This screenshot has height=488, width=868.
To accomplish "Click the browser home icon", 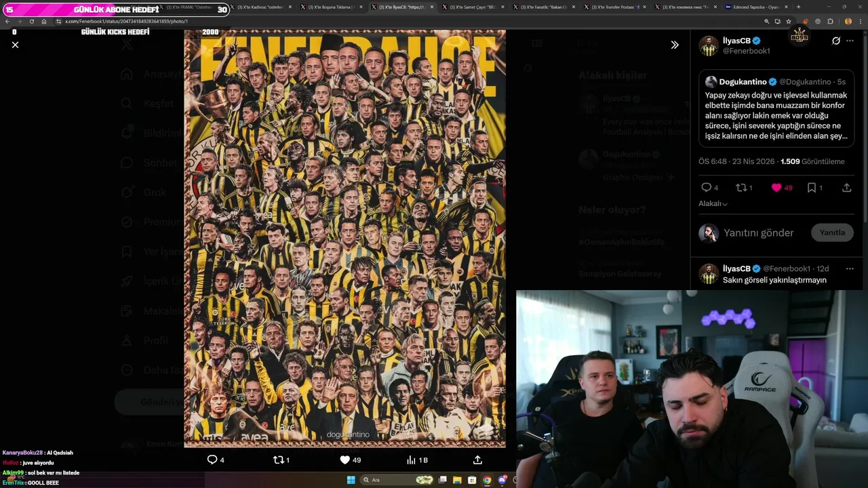I will click(x=44, y=21).
